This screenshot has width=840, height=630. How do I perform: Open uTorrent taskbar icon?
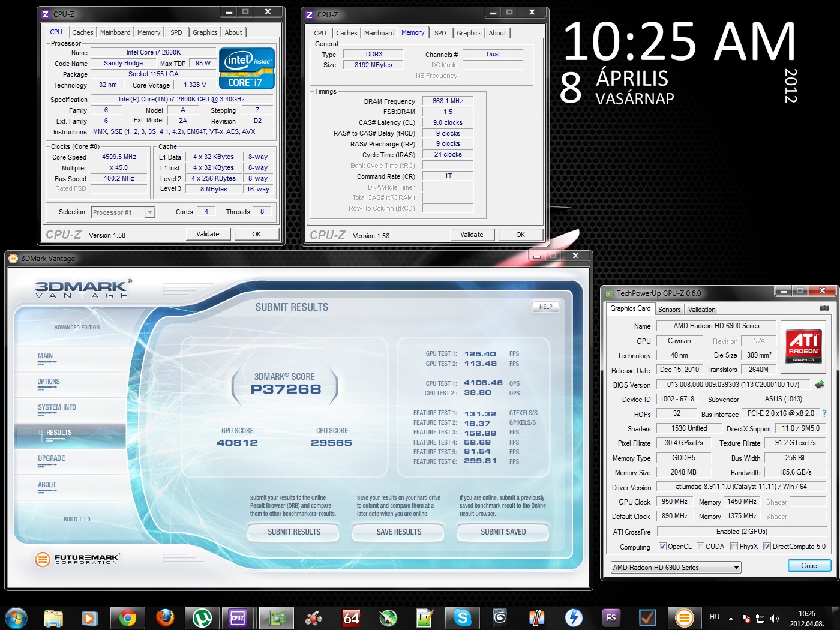tap(202, 617)
